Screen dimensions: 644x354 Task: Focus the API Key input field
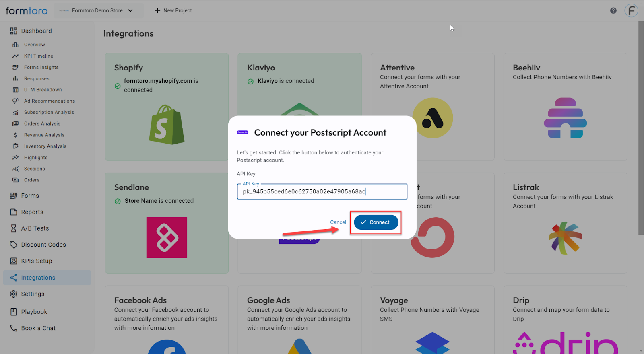322,191
